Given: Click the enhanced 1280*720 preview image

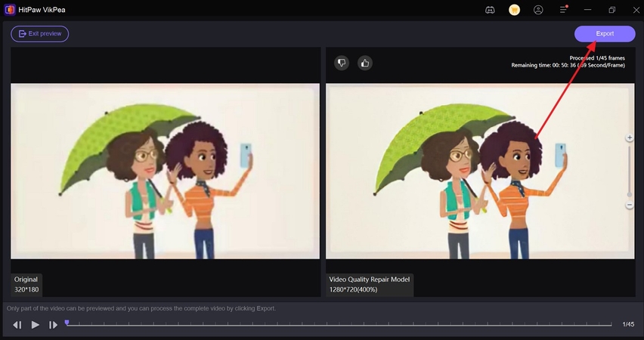Looking at the screenshot, I should (x=480, y=172).
